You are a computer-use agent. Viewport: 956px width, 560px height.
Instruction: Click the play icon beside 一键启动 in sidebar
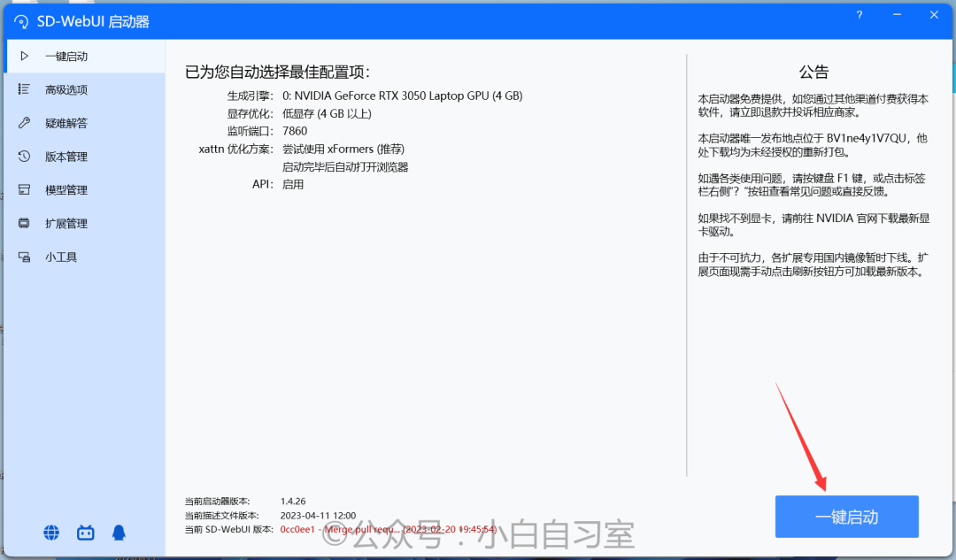(25, 56)
